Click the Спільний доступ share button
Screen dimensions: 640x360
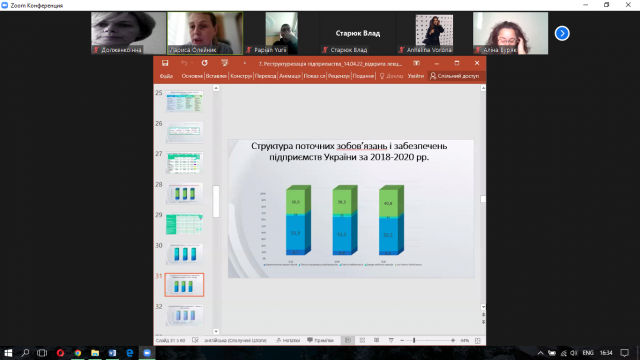pos(454,76)
